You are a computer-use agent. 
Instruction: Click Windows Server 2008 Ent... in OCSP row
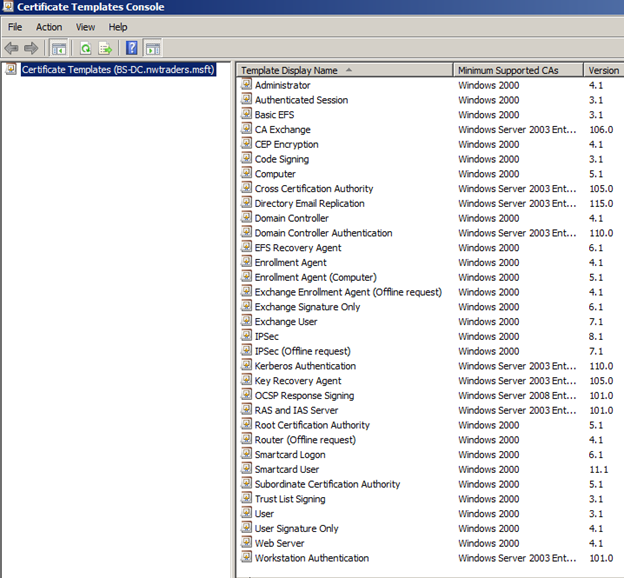[x=517, y=396]
